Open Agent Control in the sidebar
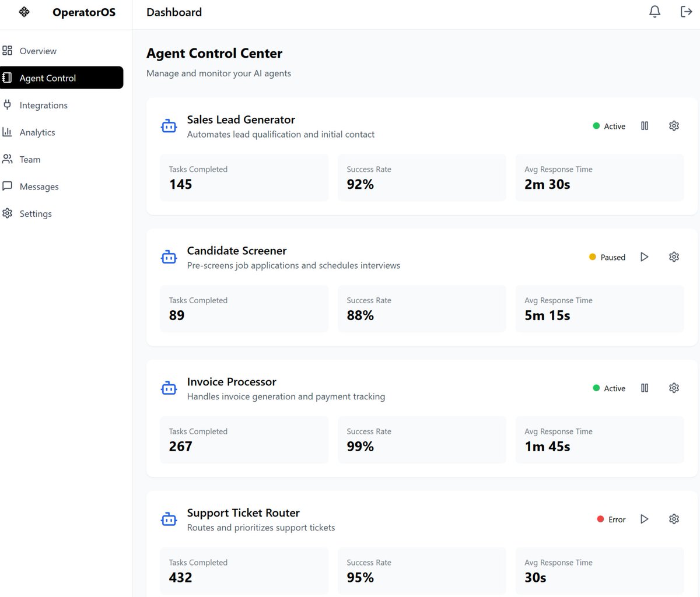 pyautogui.click(x=47, y=78)
